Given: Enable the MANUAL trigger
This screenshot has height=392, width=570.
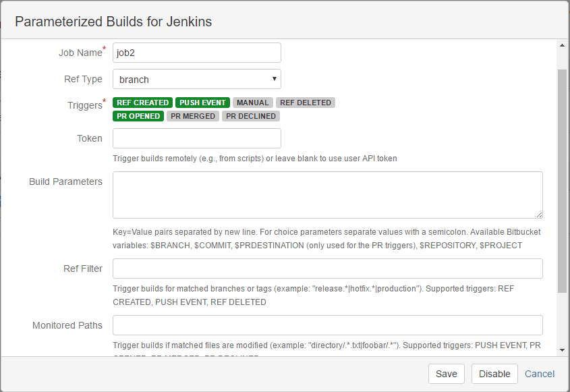Looking at the screenshot, I should (253, 103).
